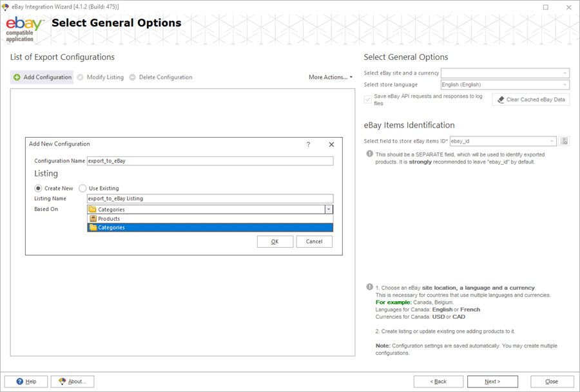Go to the previous step with Back
The height and width of the screenshot is (392, 580).
pos(438,382)
